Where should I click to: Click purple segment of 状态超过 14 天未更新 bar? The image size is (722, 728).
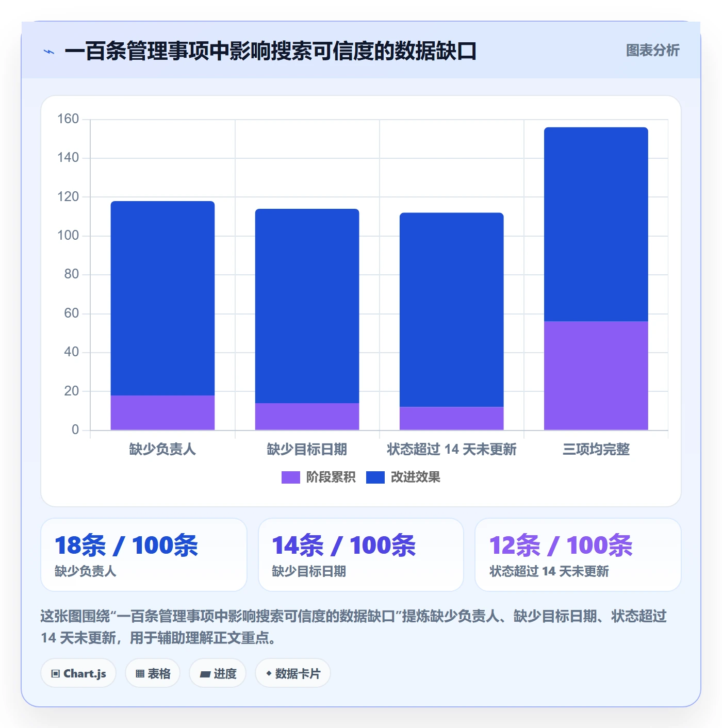pos(451,418)
